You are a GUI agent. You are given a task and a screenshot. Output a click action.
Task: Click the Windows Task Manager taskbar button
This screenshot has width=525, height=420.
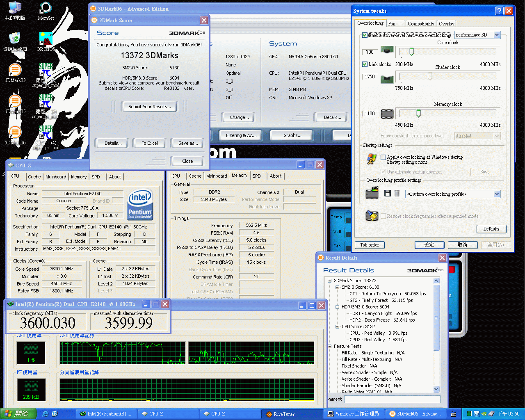click(354, 414)
